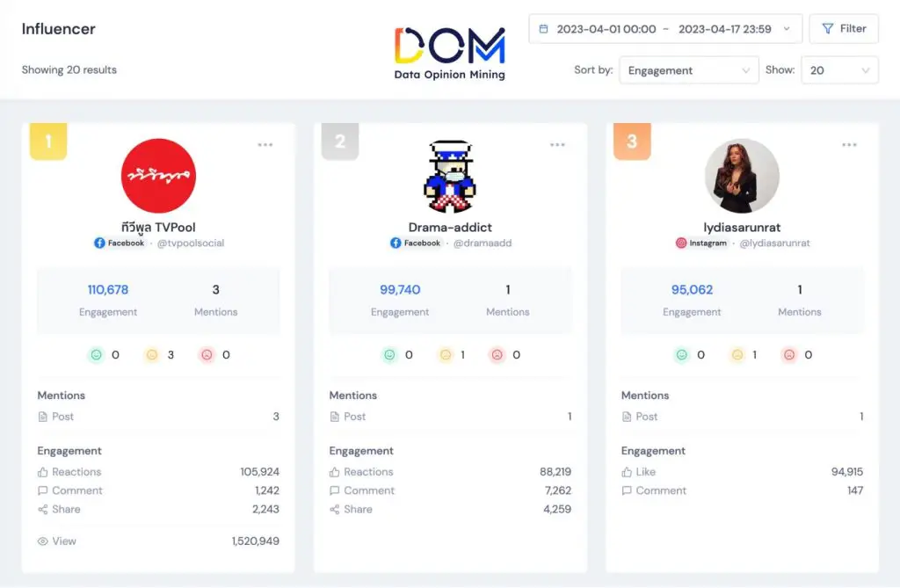Open the three-dot menu on TVPool card
Screen dimensions: 900x588
[x=265, y=145]
